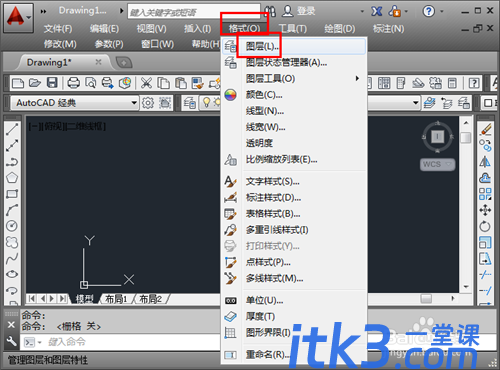Select the Erase modify tool
Image resolution: width=500 pixels, height=370 pixels.
coord(485,129)
